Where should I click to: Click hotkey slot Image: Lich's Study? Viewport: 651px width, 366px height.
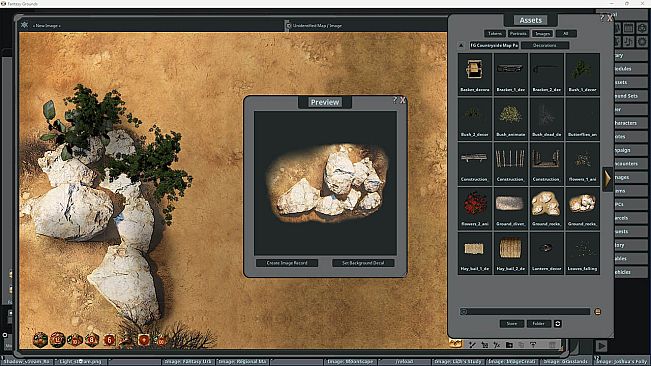(x=458, y=362)
